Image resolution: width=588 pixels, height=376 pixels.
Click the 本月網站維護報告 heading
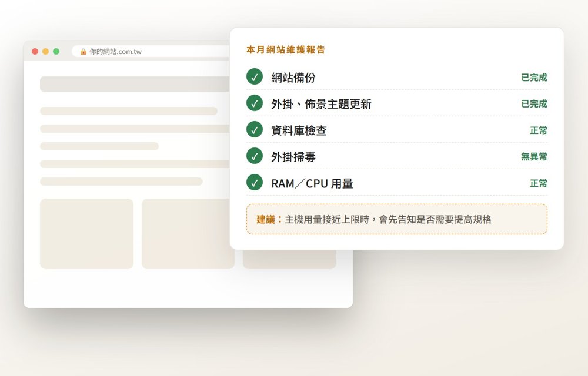(286, 50)
